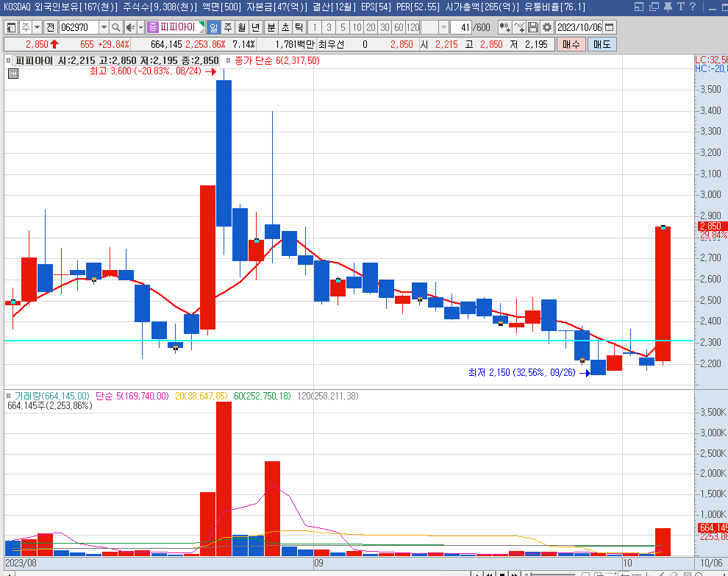Expand the sound options dropdown arrow
This screenshot has width=728, height=576.
point(140,27)
